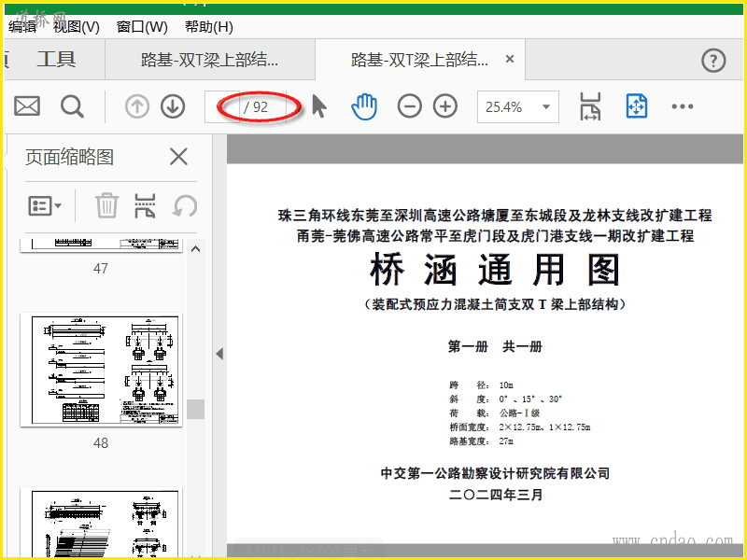Zoom in with plus button
This screenshot has width=747, height=560.
tap(445, 106)
